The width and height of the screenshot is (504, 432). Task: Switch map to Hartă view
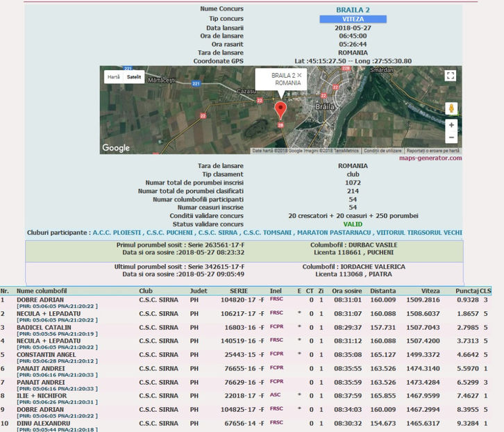(x=113, y=78)
